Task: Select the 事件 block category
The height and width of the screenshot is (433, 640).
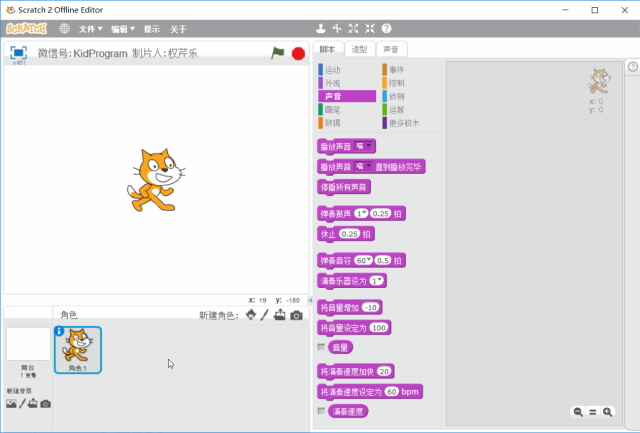Action: pyautogui.click(x=397, y=70)
